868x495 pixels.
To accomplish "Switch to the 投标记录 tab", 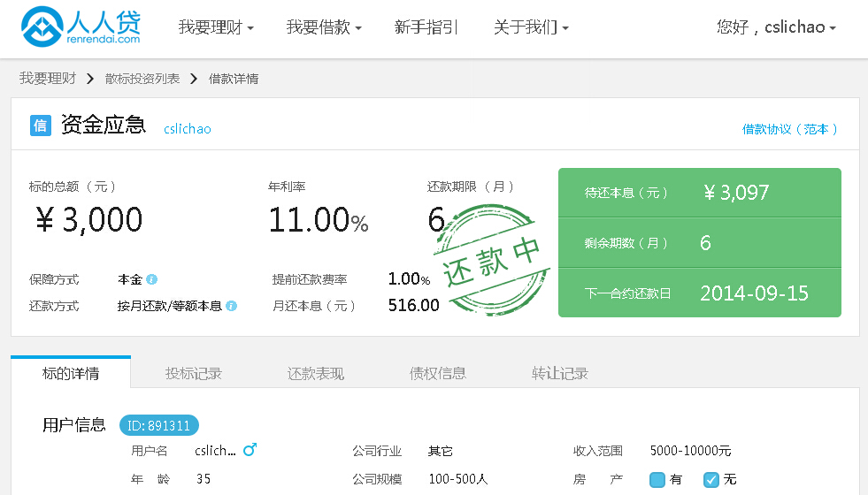I will [x=194, y=373].
